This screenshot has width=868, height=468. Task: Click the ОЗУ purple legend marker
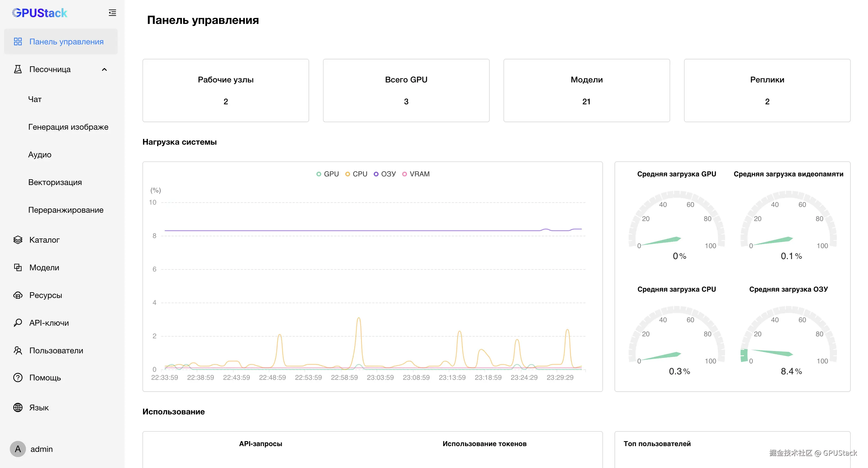(376, 174)
